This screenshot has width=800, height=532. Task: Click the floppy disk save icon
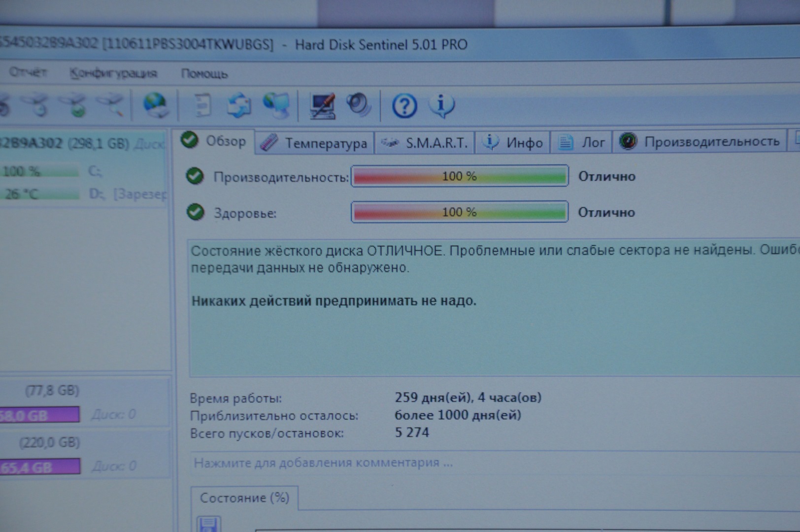[209, 524]
